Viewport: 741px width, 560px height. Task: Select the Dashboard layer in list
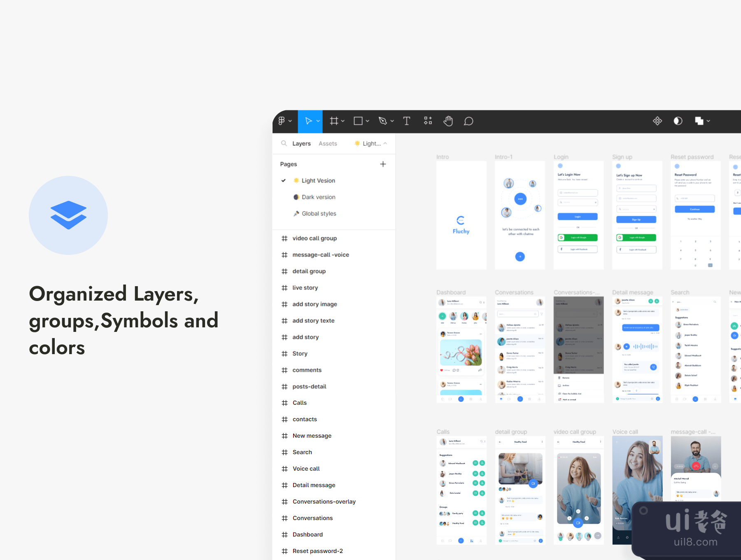pos(308,534)
